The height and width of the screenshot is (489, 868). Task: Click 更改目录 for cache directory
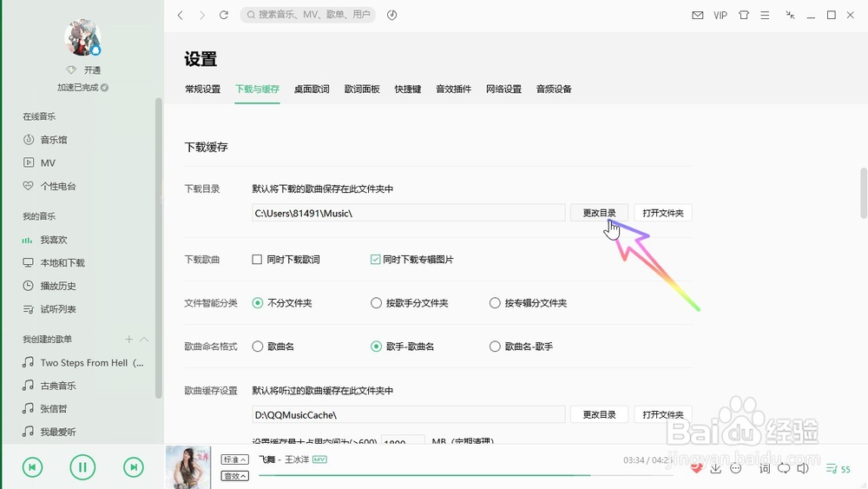[599, 414]
